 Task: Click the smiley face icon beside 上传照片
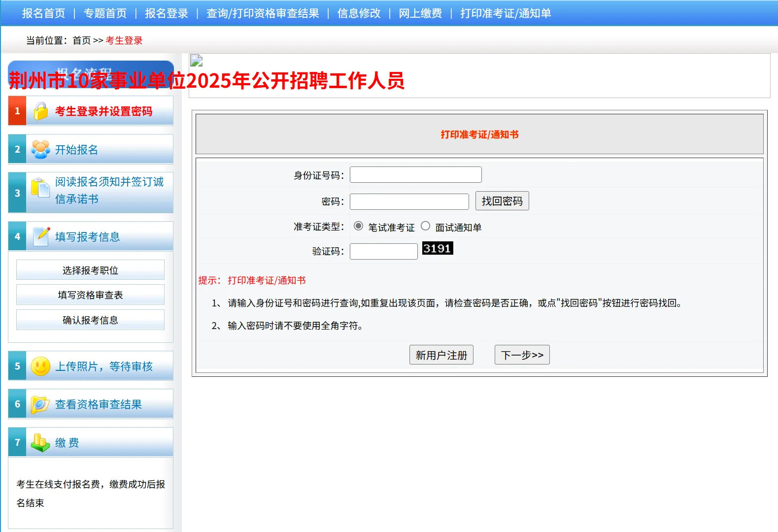click(x=40, y=366)
